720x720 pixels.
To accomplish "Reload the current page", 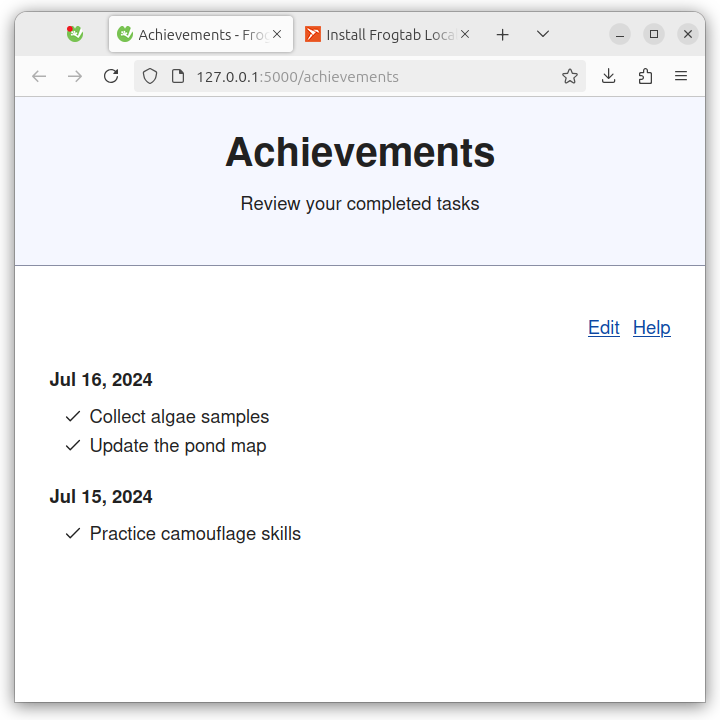I will click(x=111, y=76).
